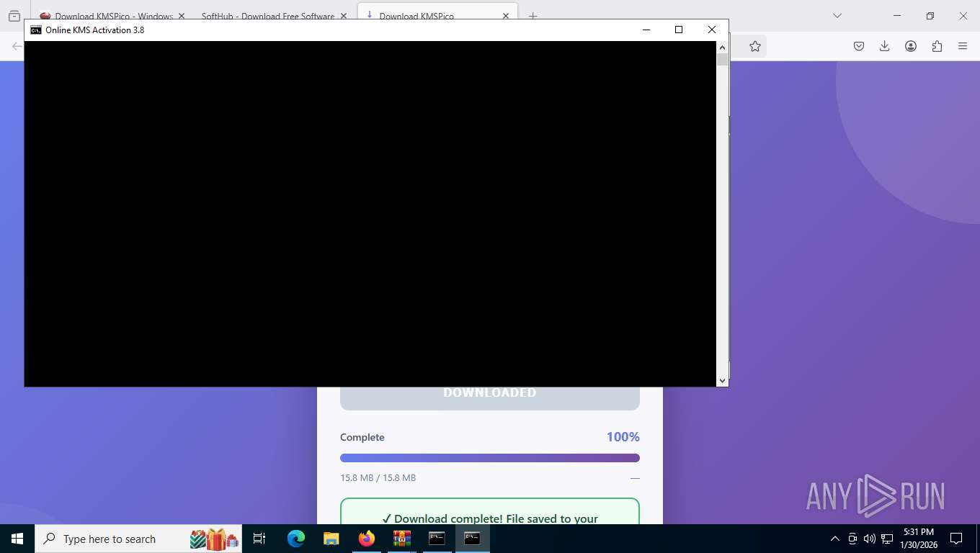Click console scrollbar down arrow
Viewport: 980px width, 553px height.
pyautogui.click(x=722, y=380)
